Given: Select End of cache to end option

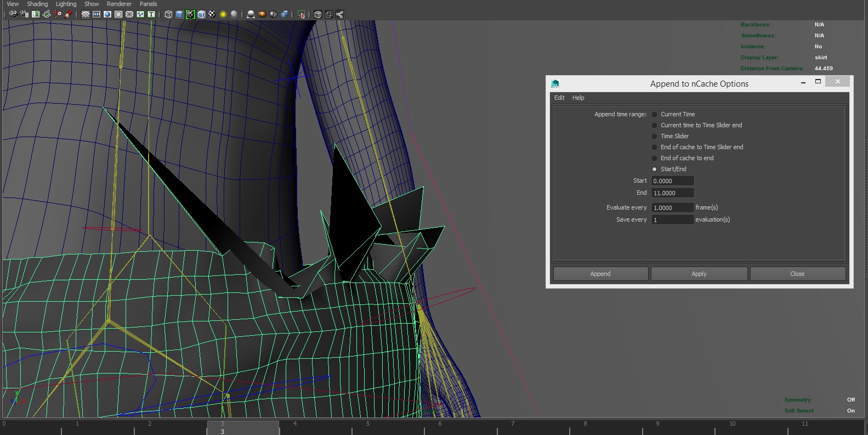Looking at the screenshot, I should [x=654, y=158].
